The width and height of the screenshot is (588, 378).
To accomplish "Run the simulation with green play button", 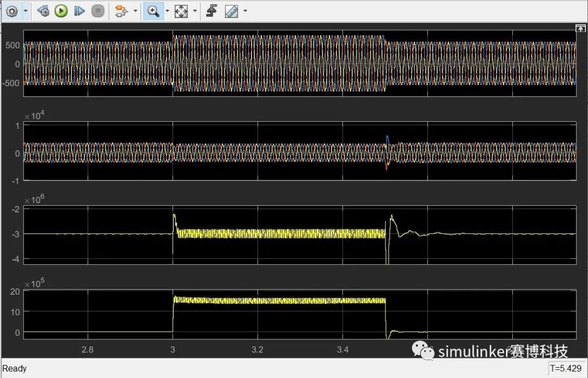I will click(x=61, y=11).
